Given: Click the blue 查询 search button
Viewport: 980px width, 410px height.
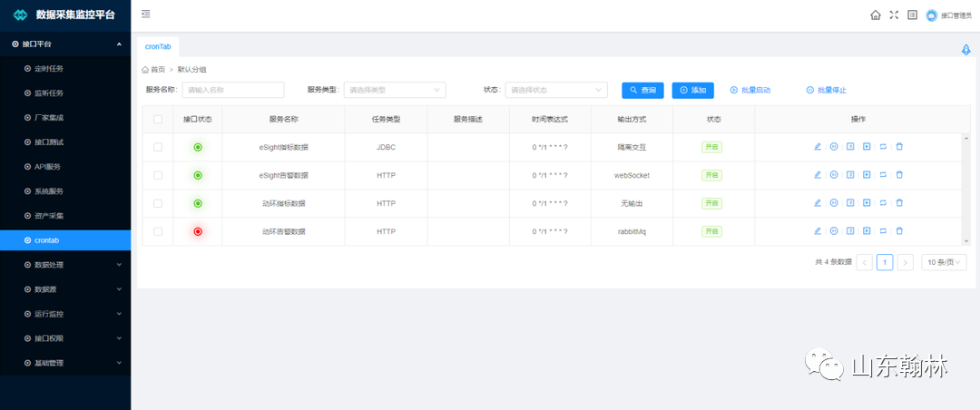Looking at the screenshot, I should 642,90.
